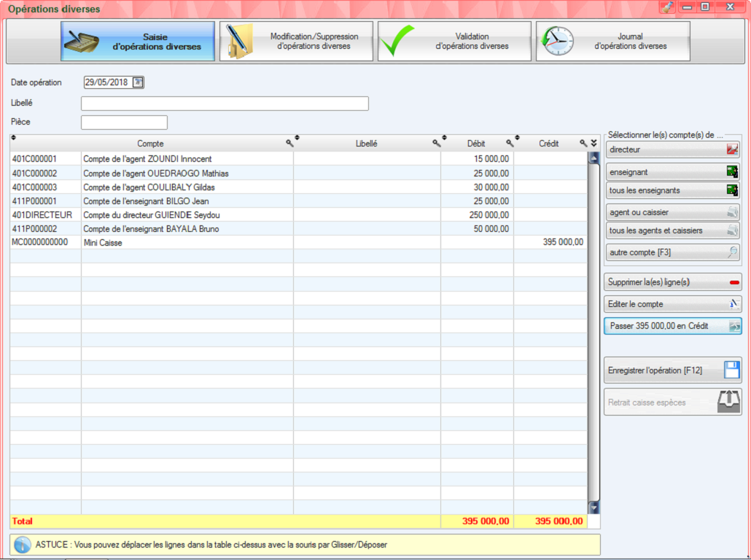Select the 401DIRECTEUR account code cell
Viewport: 751px width, 560px height.
pyautogui.click(x=45, y=214)
